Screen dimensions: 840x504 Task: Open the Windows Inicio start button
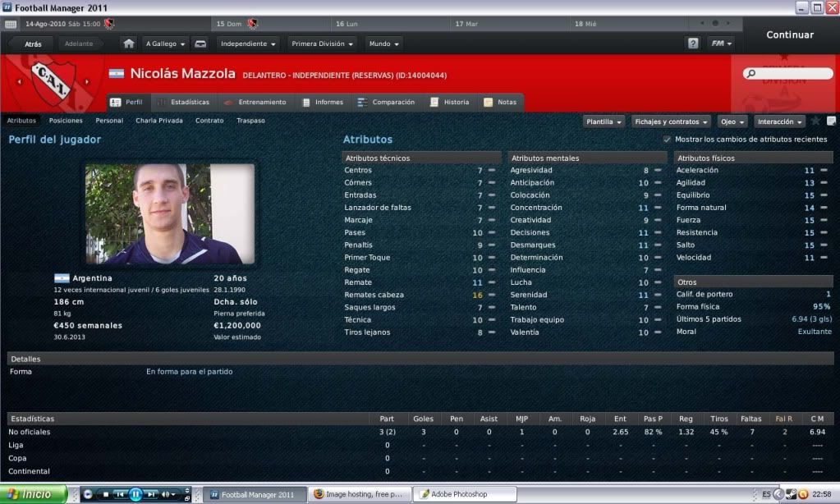point(33,494)
